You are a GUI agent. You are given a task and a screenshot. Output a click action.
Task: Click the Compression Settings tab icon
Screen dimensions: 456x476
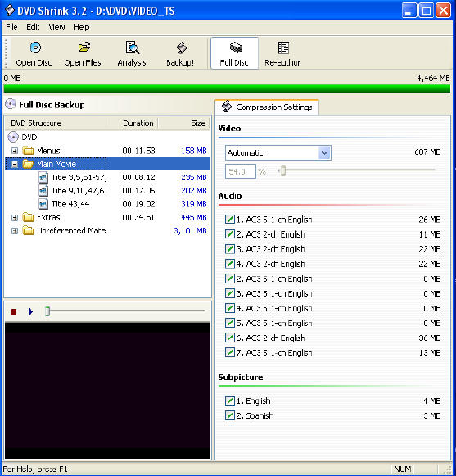[x=226, y=107]
